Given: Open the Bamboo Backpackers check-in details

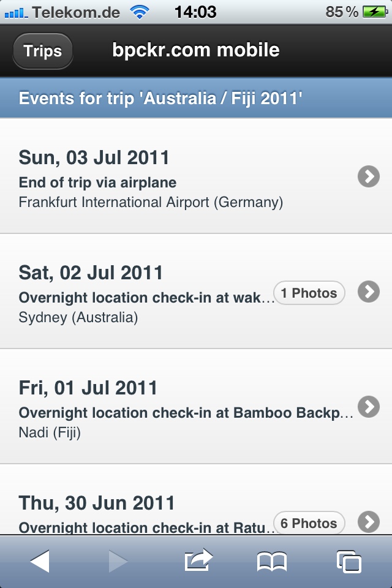Looking at the screenshot, I should 367,405.
